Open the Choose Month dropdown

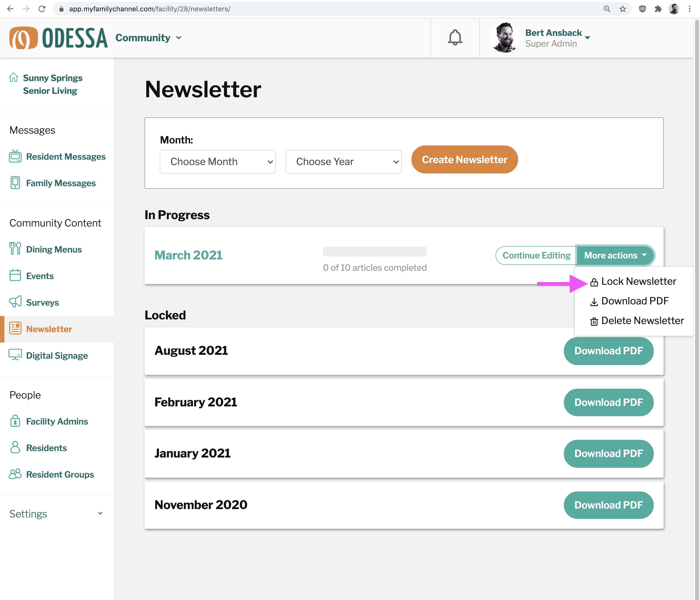pos(218,162)
